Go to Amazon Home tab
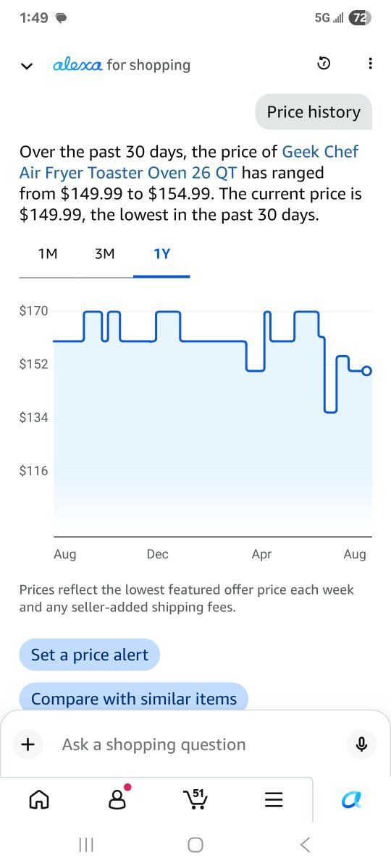The image size is (391, 868). point(39,799)
